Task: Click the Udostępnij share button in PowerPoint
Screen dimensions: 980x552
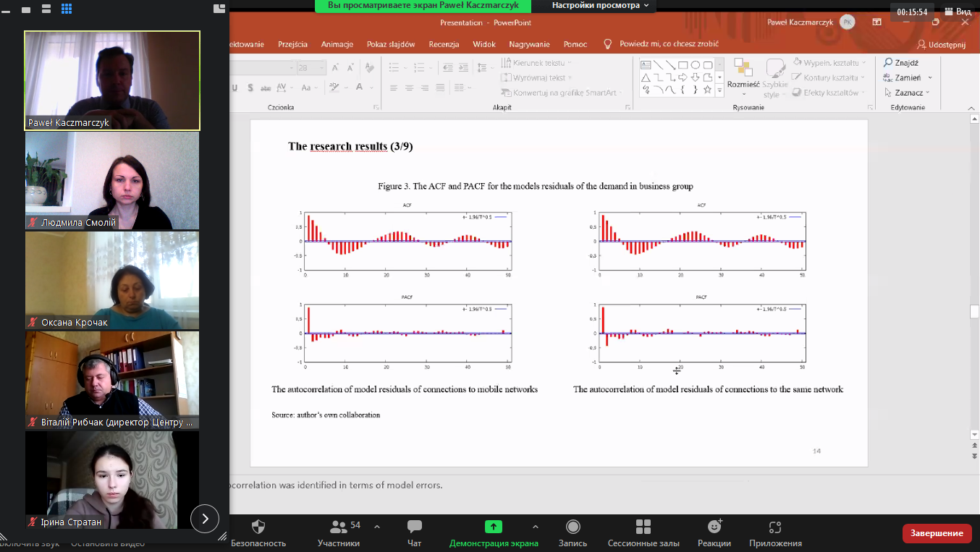Action: (x=942, y=45)
